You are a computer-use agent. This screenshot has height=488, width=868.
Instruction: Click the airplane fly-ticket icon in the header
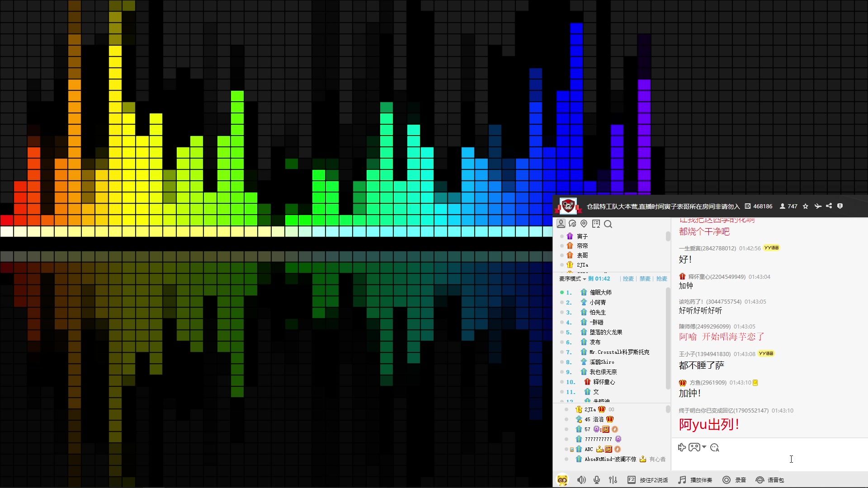818,206
